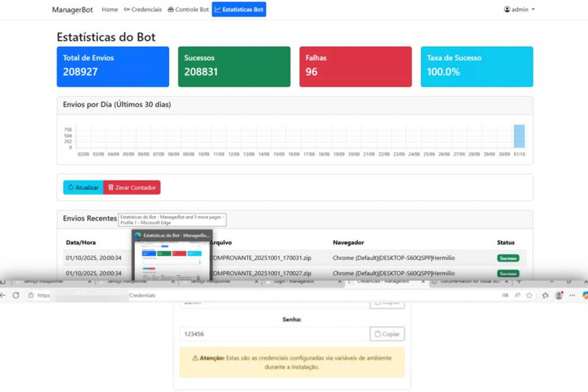The image size is (588, 392).
Task: Select the Estatísticas Bot nav tab
Action: click(x=239, y=9)
